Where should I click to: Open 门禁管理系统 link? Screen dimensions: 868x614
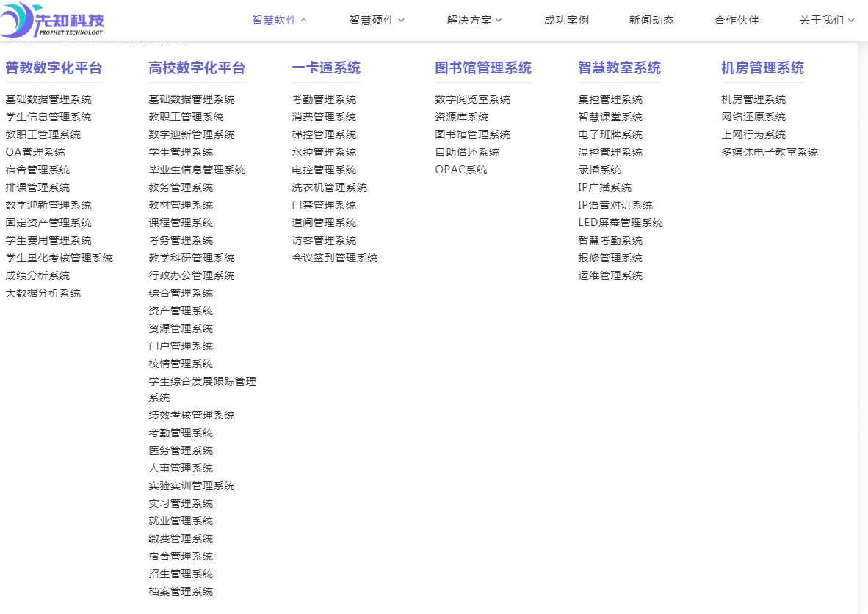pos(325,206)
